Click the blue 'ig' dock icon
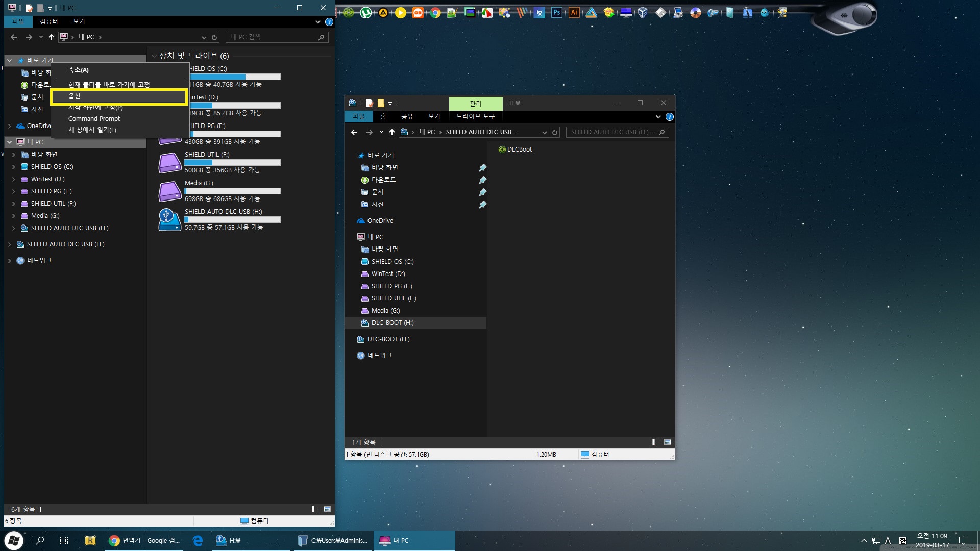Viewport: 980px width, 551px height. point(539,13)
